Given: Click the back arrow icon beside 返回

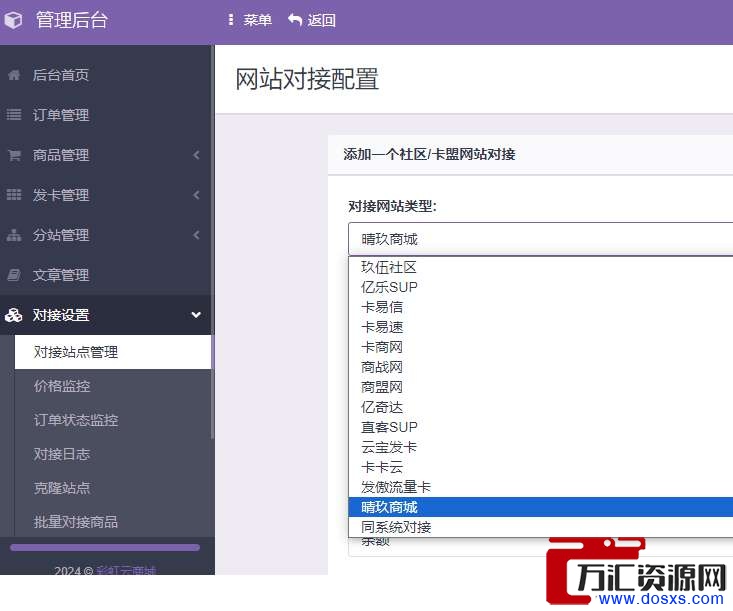Looking at the screenshot, I should (295, 20).
